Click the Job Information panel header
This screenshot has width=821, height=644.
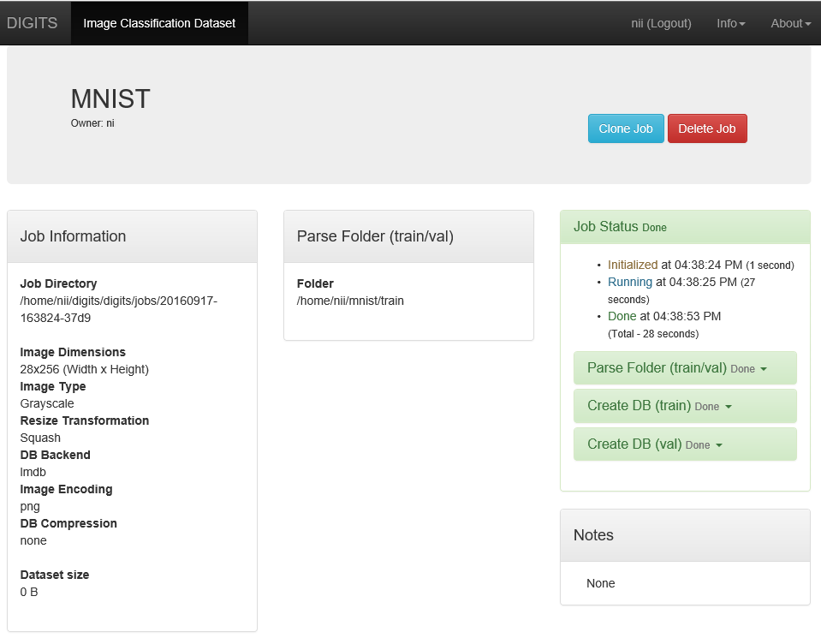132,236
